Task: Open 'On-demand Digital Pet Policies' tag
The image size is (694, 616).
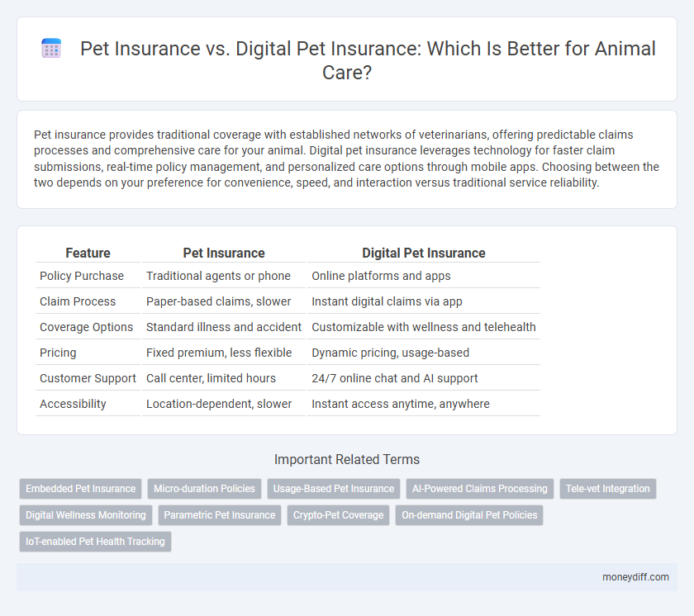Action: 469,514
